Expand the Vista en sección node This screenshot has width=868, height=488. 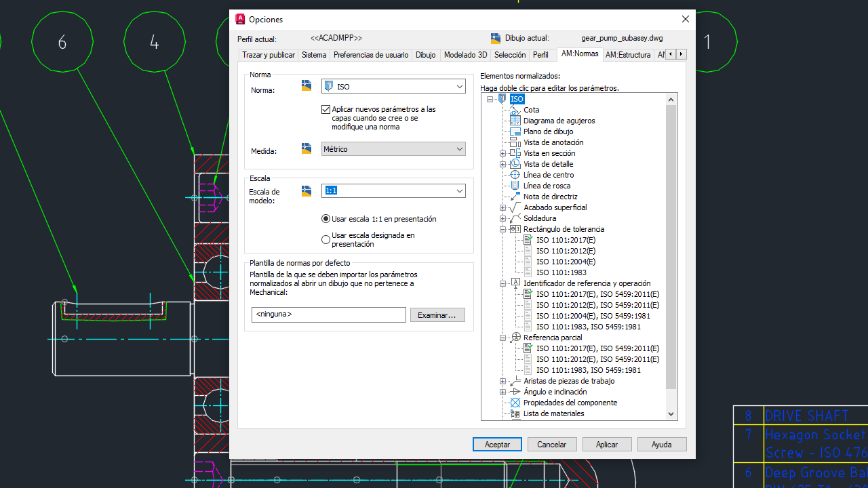click(x=503, y=153)
